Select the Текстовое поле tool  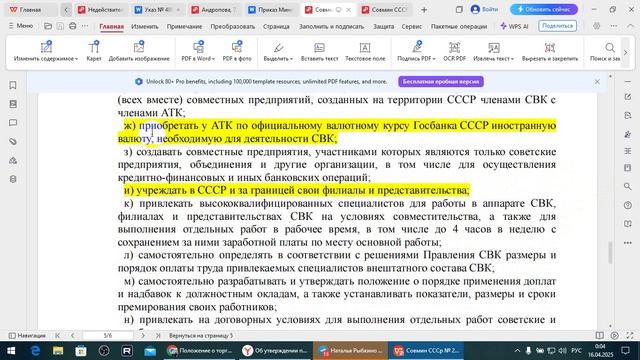coord(365,51)
